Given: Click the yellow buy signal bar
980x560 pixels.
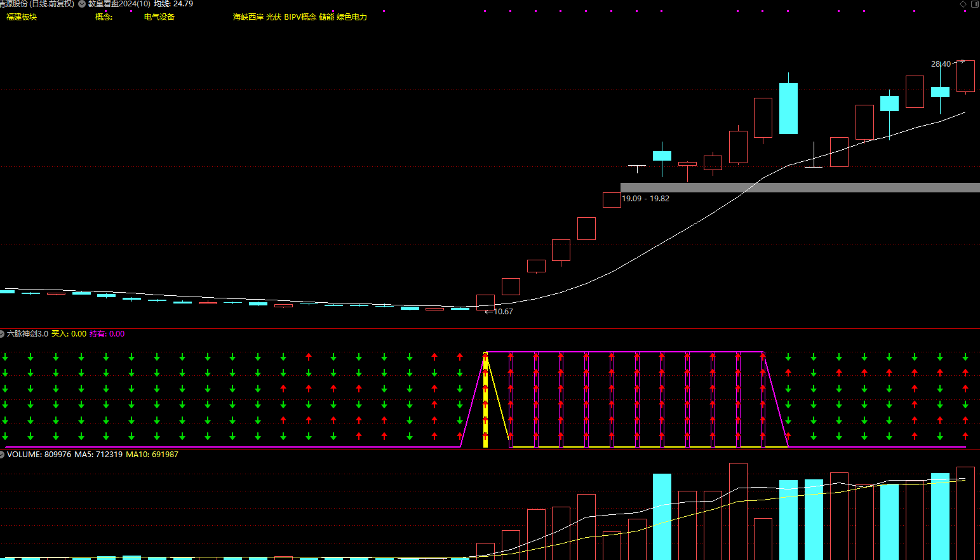Looking at the screenshot, I should (486, 399).
